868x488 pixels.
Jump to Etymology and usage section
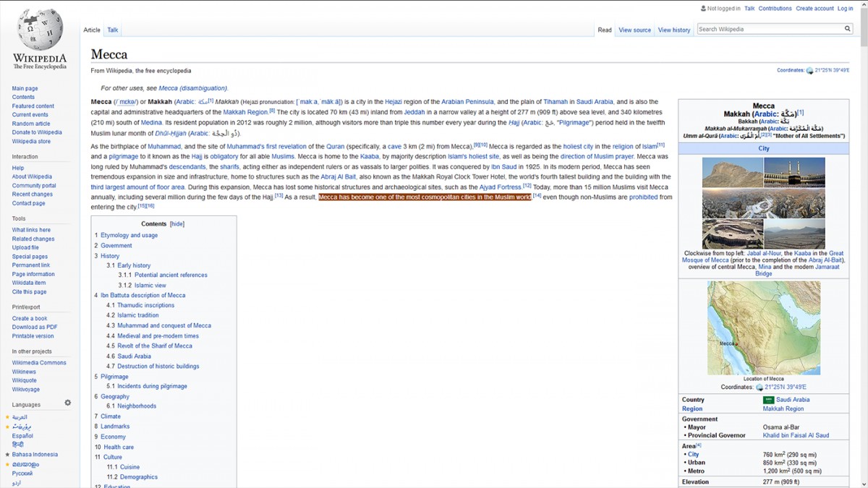click(x=129, y=235)
